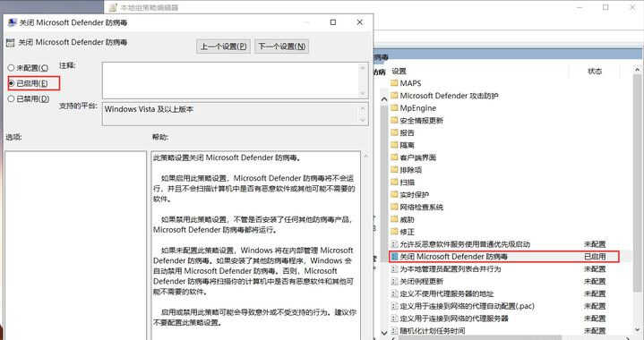Click the MAPS folder icon
This screenshot has width=644, height=340.
pos(394,83)
